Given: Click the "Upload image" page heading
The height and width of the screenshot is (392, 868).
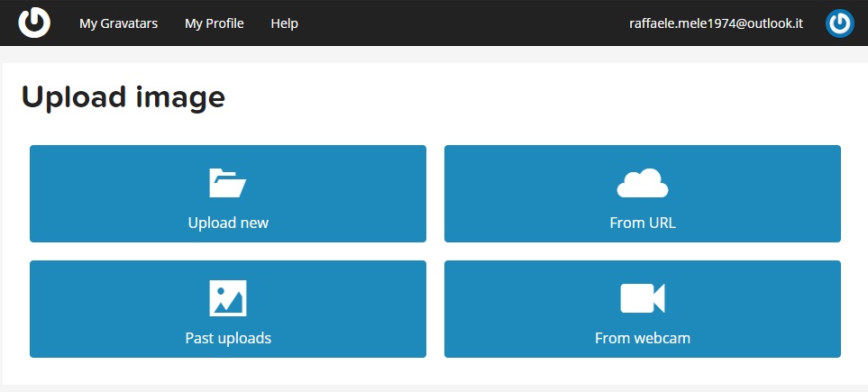Looking at the screenshot, I should 123,96.
